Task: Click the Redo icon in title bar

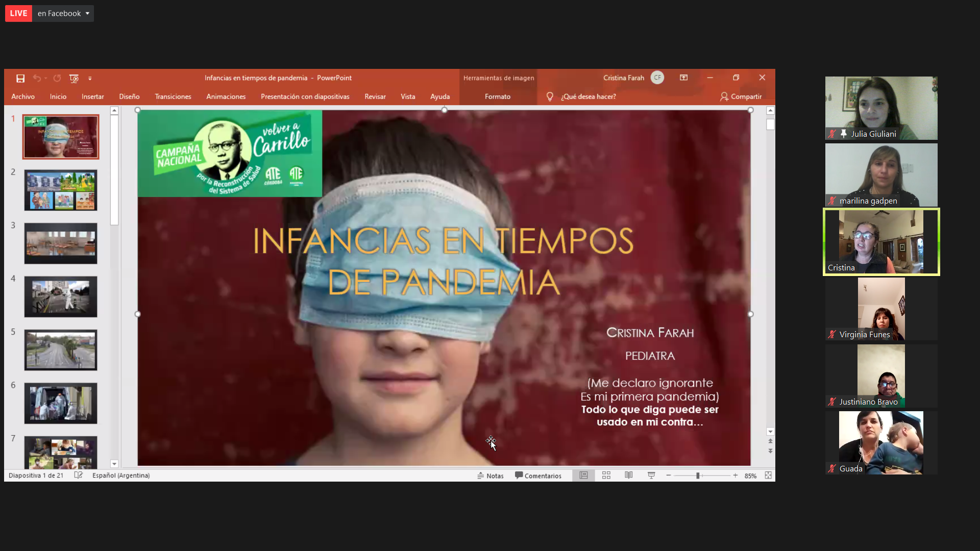Action: tap(57, 78)
